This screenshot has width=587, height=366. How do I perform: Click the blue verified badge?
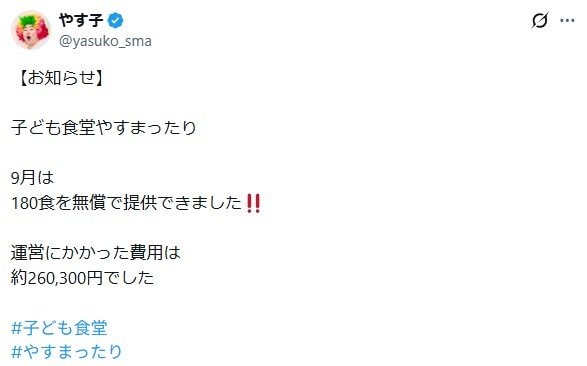click(115, 20)
